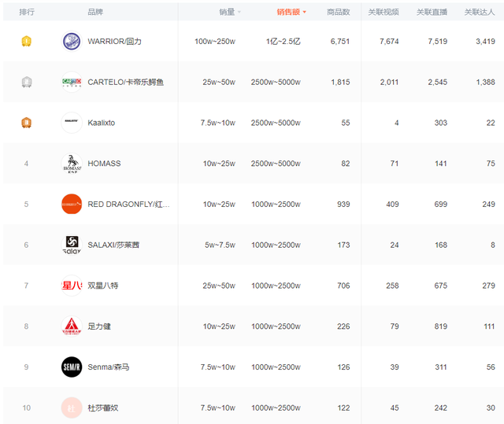Click SALAXI product count 173

pyautogui.click(x=343, y=245)
